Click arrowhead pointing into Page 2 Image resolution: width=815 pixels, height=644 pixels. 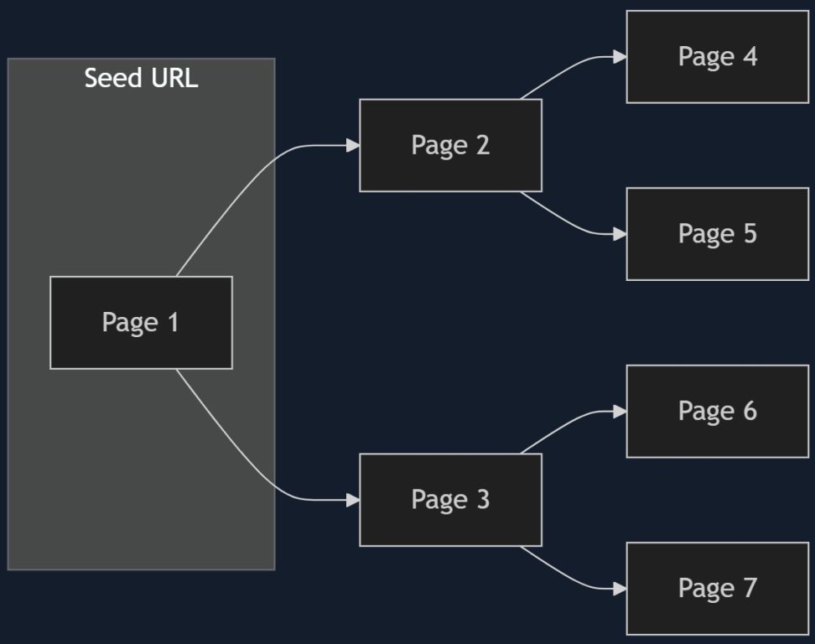coord(353,146)
